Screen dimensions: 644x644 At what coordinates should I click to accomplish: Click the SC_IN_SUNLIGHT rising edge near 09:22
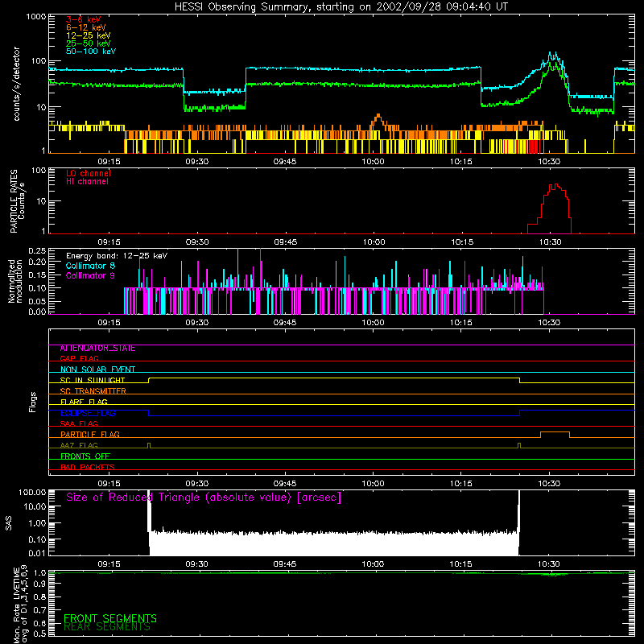(149, 380)
